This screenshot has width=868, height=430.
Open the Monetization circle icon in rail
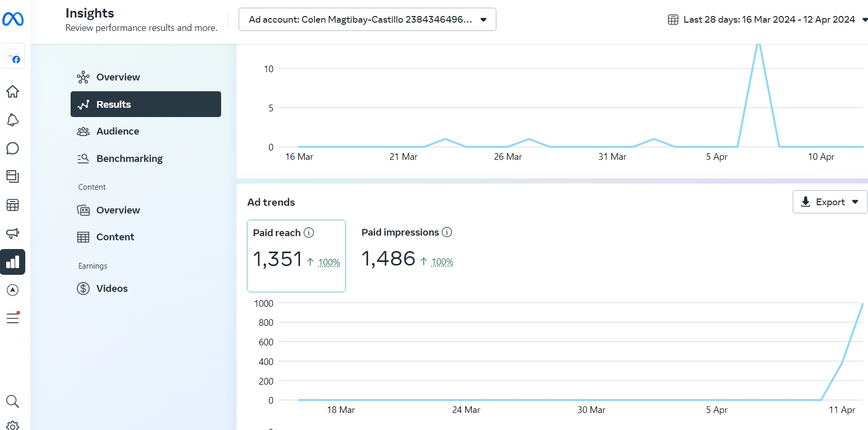(13, 290)
